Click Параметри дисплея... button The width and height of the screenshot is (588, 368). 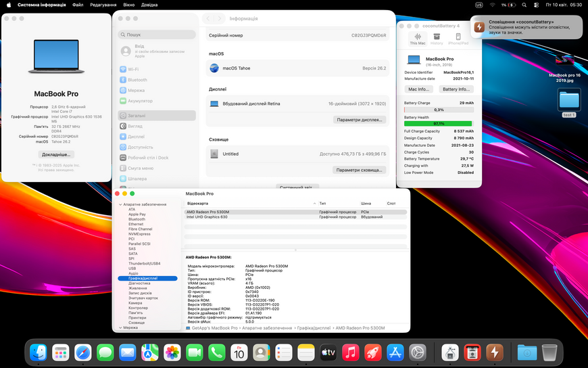pyautogui.click(x=360, y=120)
